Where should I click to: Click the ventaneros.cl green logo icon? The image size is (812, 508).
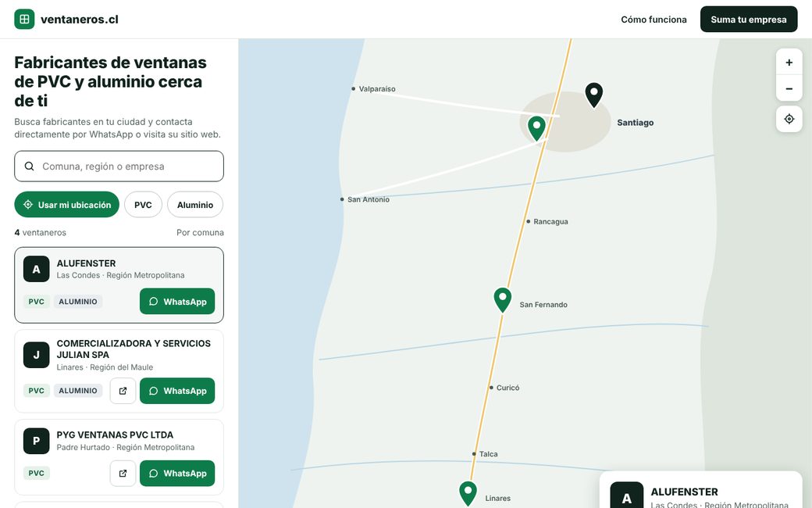24,20
